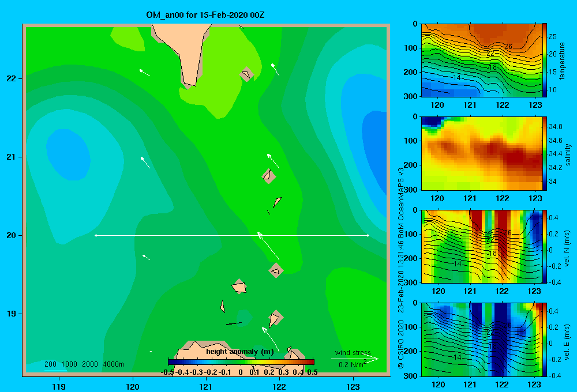This screenshot has width=577, height=392.
Task: Click longitude label 122 under the salinity panel
Action: click(503, 198)
